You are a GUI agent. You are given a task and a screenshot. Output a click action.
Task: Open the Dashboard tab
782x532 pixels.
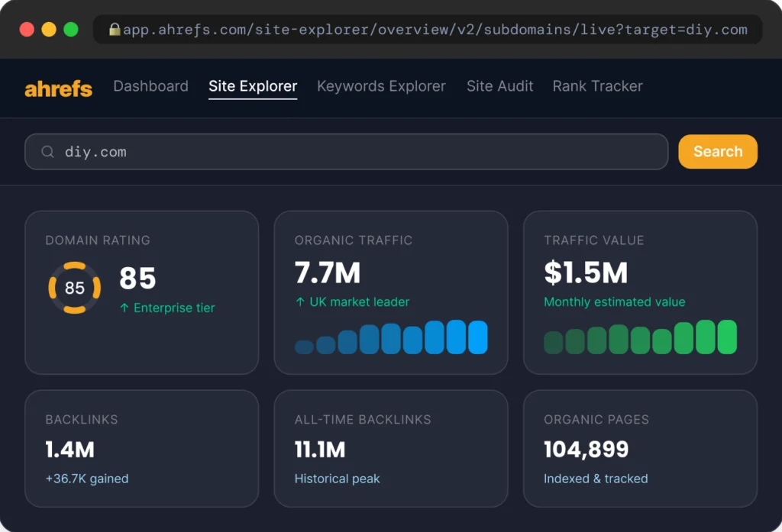pyautogui.click(x=150, y=86)
